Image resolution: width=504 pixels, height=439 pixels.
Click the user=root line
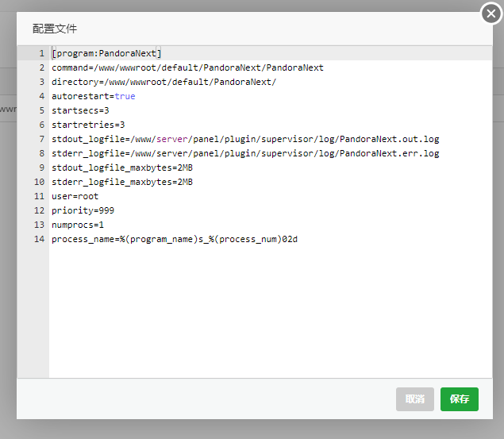pos(75,196)
